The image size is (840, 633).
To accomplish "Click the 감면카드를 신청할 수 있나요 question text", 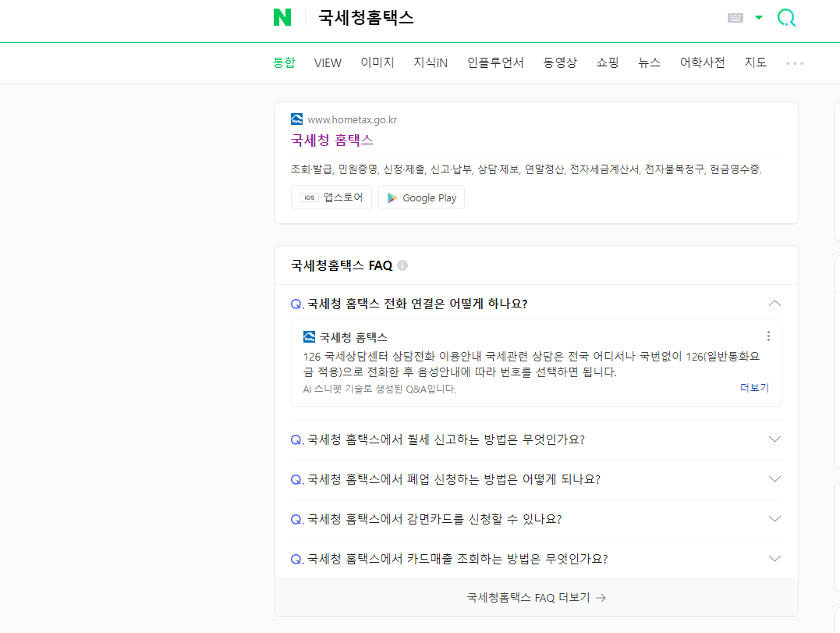I will [434, 519].
